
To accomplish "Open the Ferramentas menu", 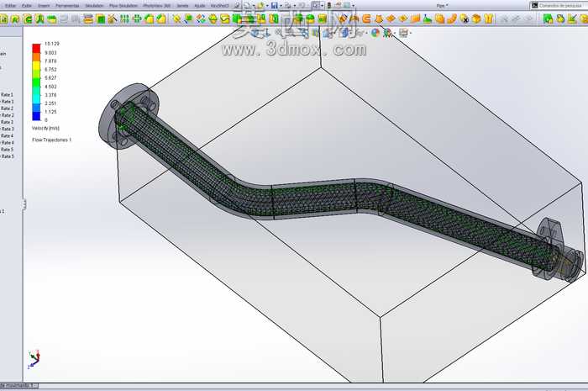I will (x=67, y=6).
